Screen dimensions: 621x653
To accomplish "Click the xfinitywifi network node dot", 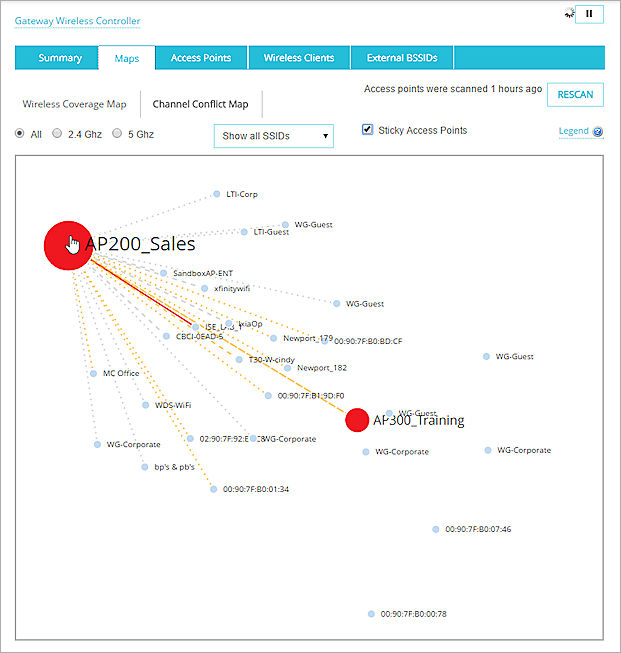I will tap(205, 288).
